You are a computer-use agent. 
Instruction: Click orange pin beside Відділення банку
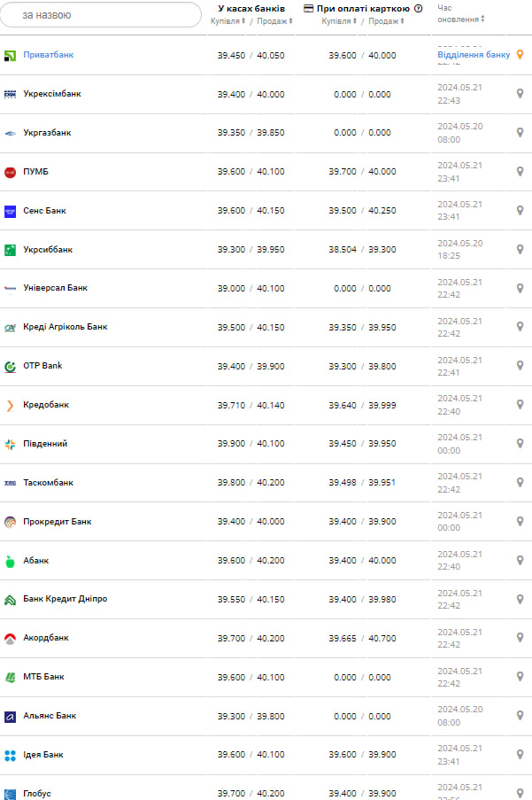click(520, 55)
